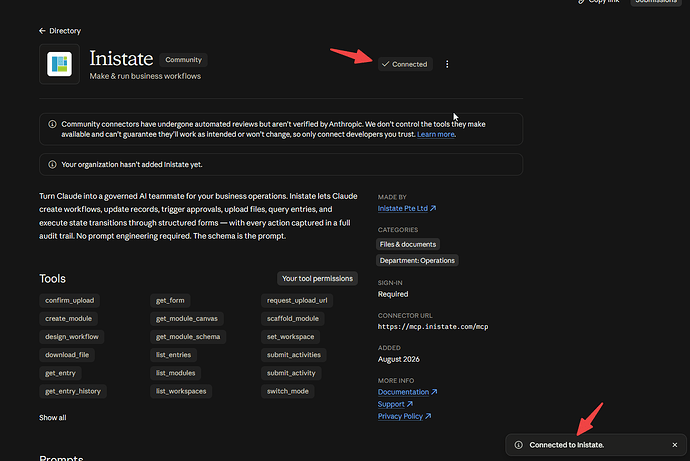Screen dimensions: 690x461
Task: Select the list_entries tool
Action: click(173, 355)
